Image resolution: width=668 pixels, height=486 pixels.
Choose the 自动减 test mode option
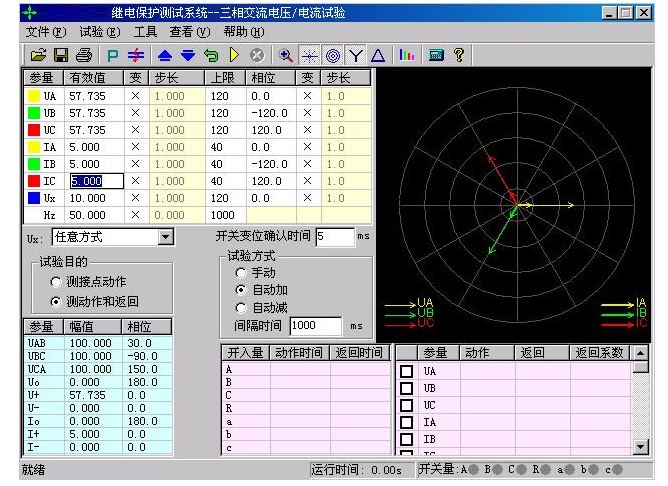(x=240, y=308)
